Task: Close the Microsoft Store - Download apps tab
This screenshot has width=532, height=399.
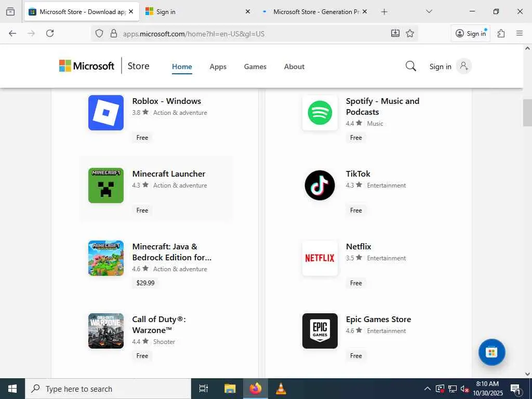Action: 131,11
